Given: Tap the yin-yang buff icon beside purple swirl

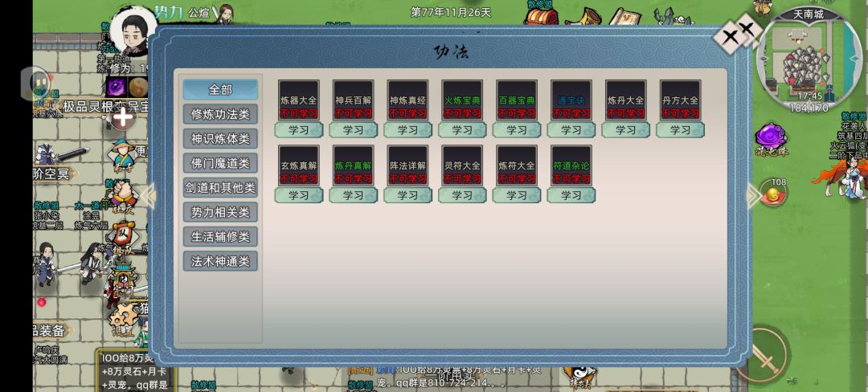Looking at the screenshot, I should click(138, 87).
